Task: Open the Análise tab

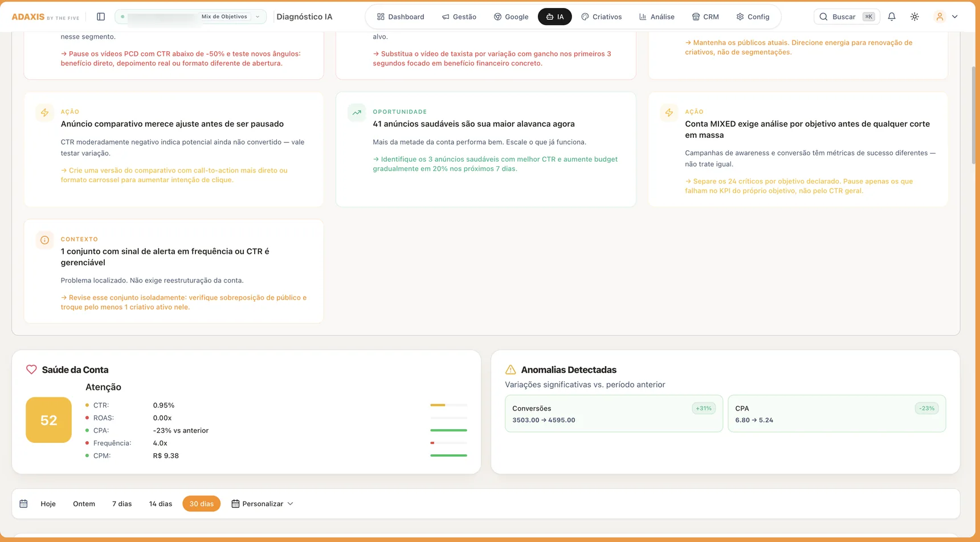Action: tap(656, 17)
